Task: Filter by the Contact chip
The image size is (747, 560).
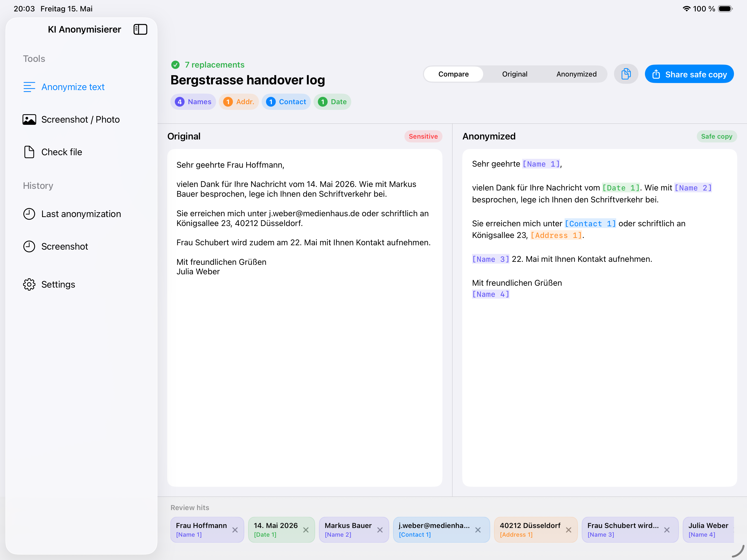Action: (x=286, y=101)
